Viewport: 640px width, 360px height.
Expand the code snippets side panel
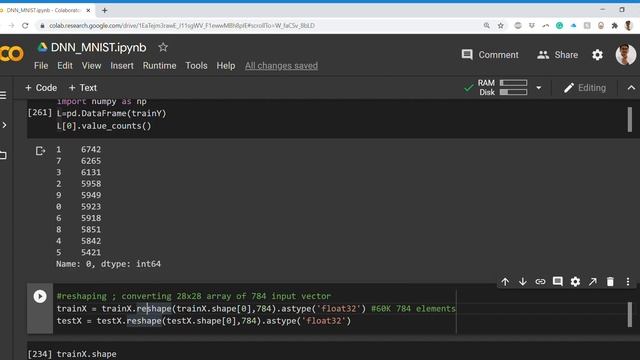pos(4,125)
